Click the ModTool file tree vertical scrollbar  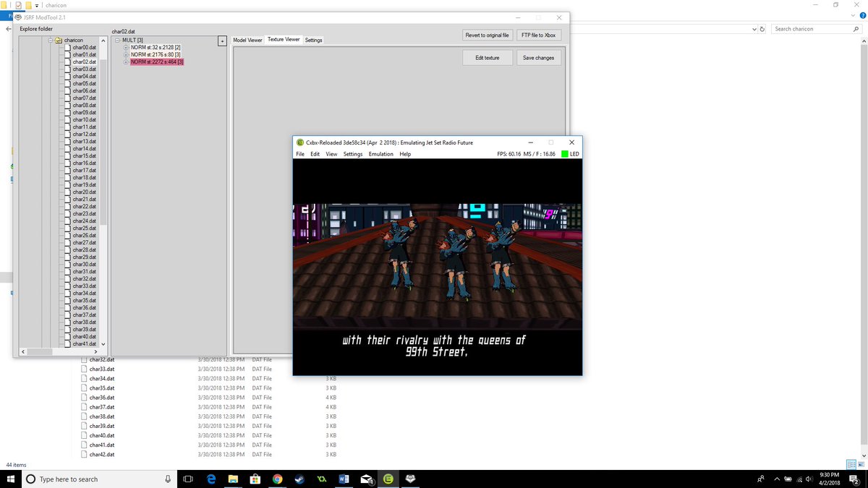click(x=103, y=192)
